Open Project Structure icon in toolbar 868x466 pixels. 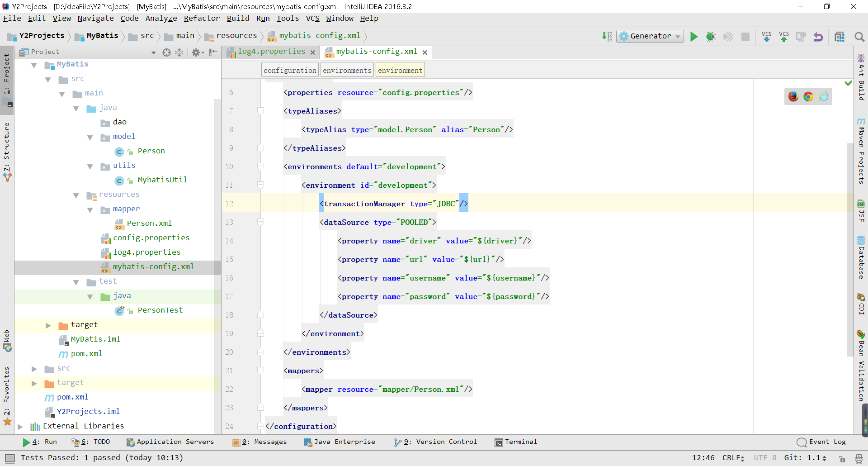click(x=840, y=37)
